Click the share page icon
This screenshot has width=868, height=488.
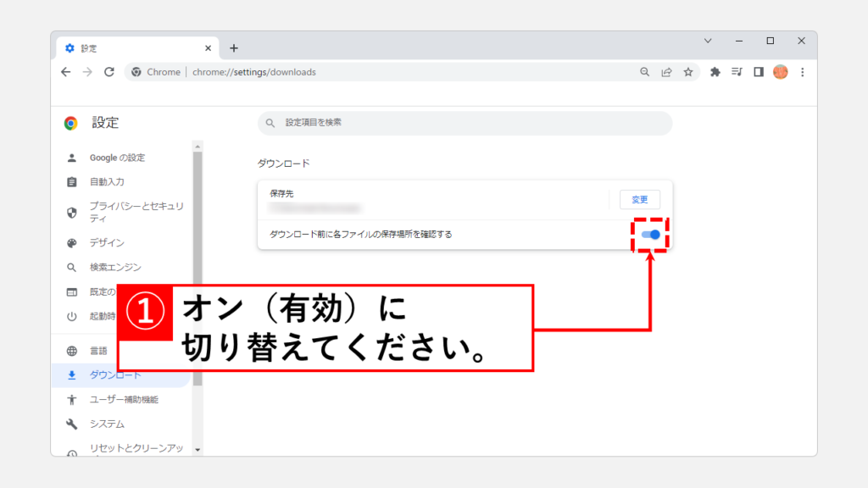point(667,72)
